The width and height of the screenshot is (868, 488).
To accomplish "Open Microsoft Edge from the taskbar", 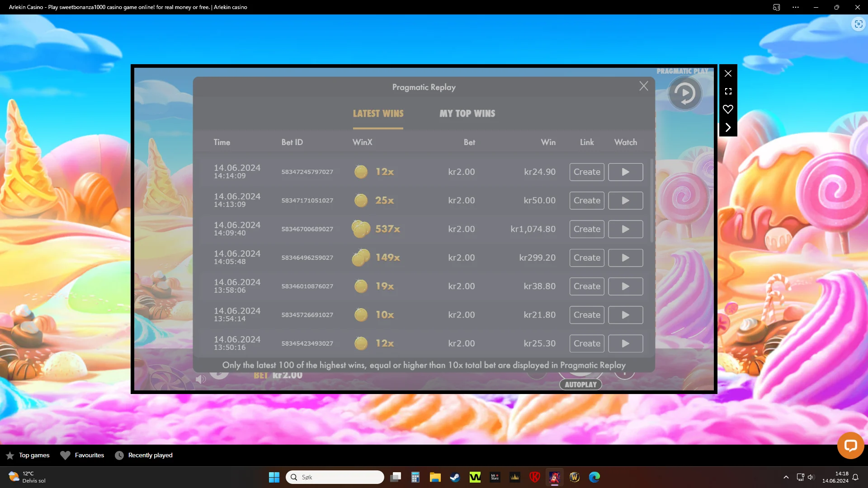I will (x=594, y=477).
